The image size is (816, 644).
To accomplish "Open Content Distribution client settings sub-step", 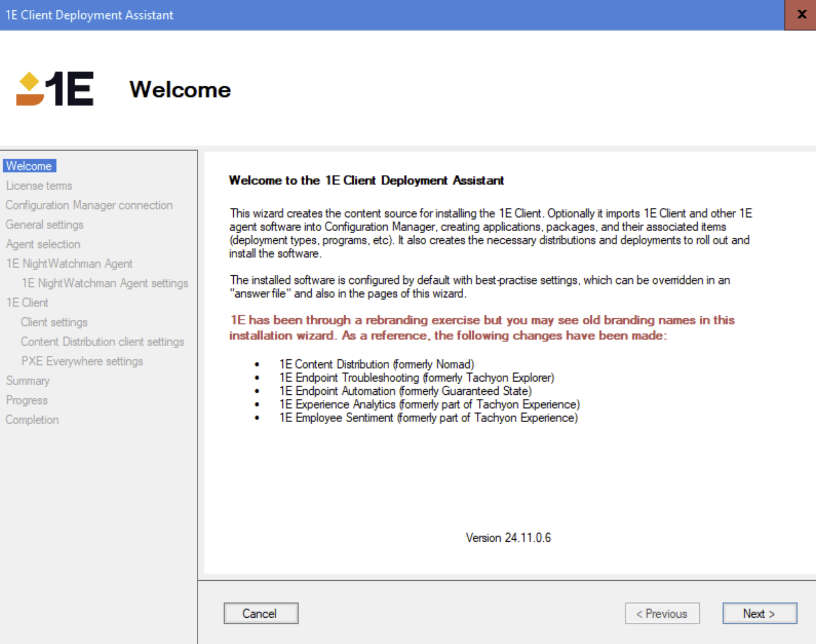I will coord(102,342).
